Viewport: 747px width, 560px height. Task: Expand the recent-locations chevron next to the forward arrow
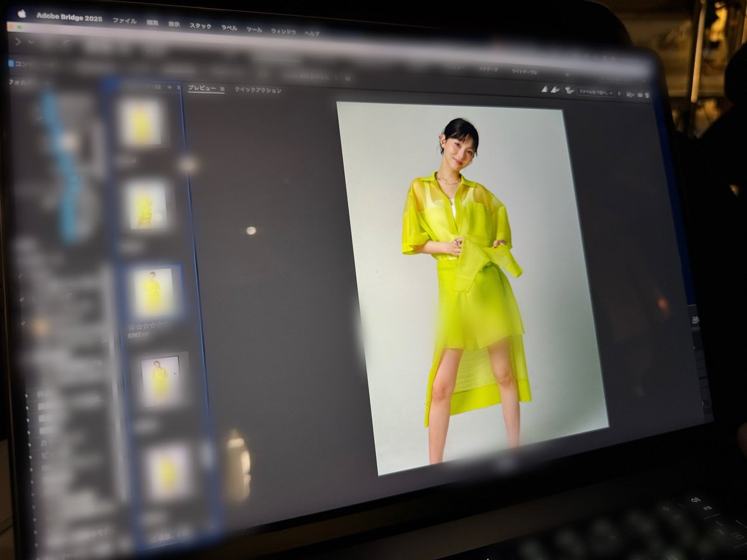[x=31, y=42]
